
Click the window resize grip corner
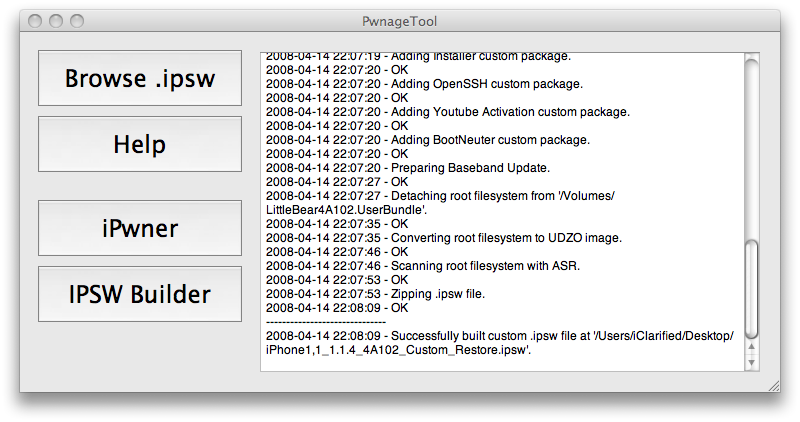click(772, 384)
